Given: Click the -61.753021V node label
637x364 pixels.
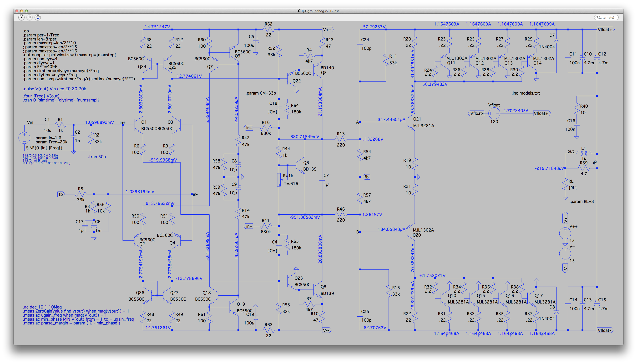Looking at the screenshot, I should [x=432, y=275].
